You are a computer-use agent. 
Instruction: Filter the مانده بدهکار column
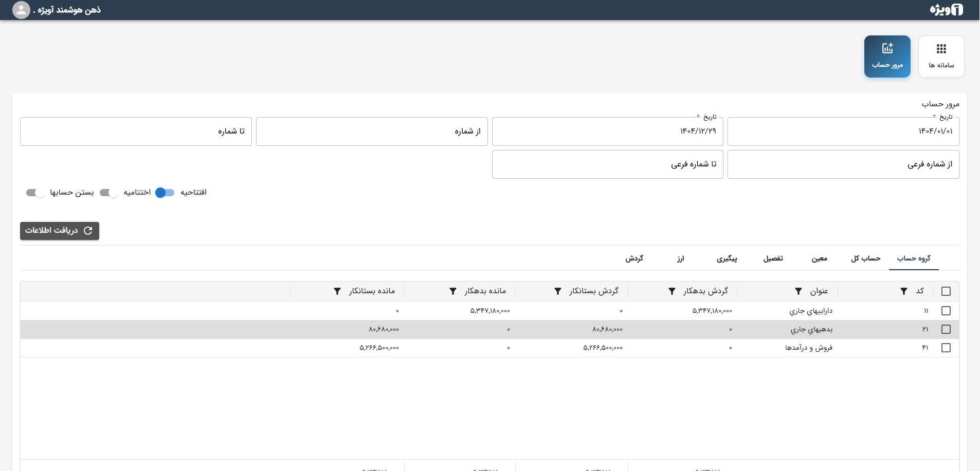pos(452,291)
